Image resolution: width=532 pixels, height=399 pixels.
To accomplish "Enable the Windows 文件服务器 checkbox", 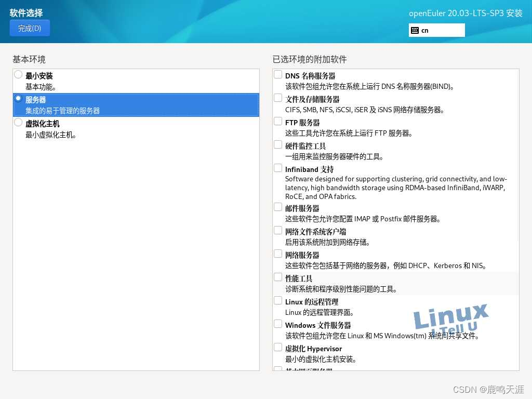I will (278, 324).
